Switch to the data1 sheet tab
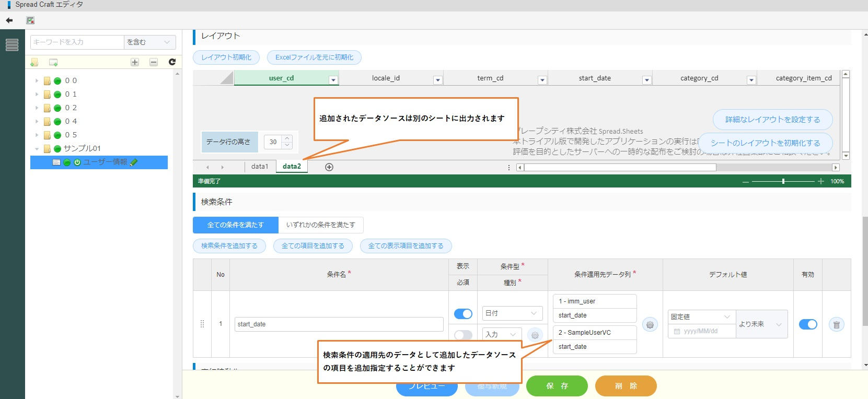 coord(260,167)
